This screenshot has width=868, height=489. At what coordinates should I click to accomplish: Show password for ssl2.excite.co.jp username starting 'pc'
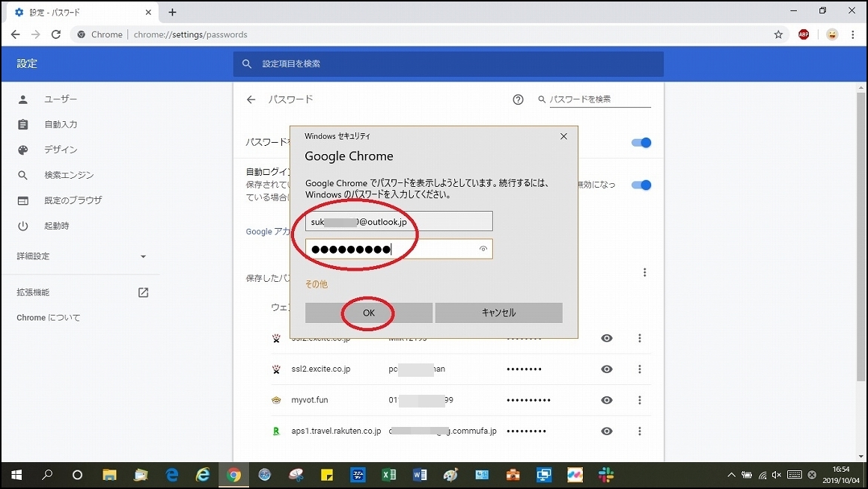[607, 369]
